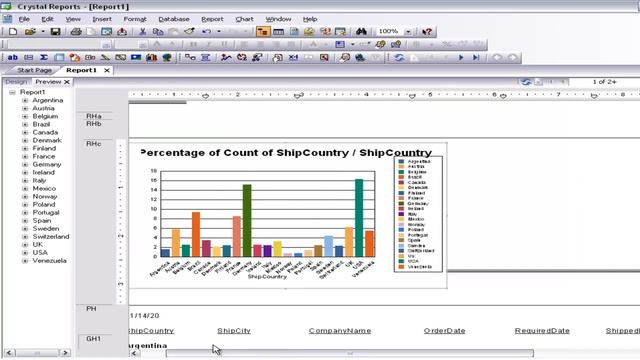
Task: Click the group tree scroll right arrow
Action: coord(65,353)
